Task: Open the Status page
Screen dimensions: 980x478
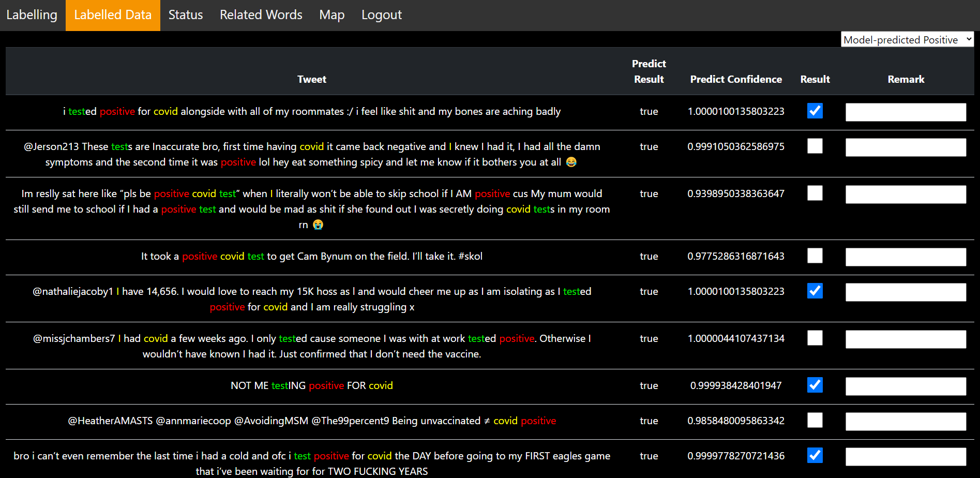Action: (x=185, y=15)
